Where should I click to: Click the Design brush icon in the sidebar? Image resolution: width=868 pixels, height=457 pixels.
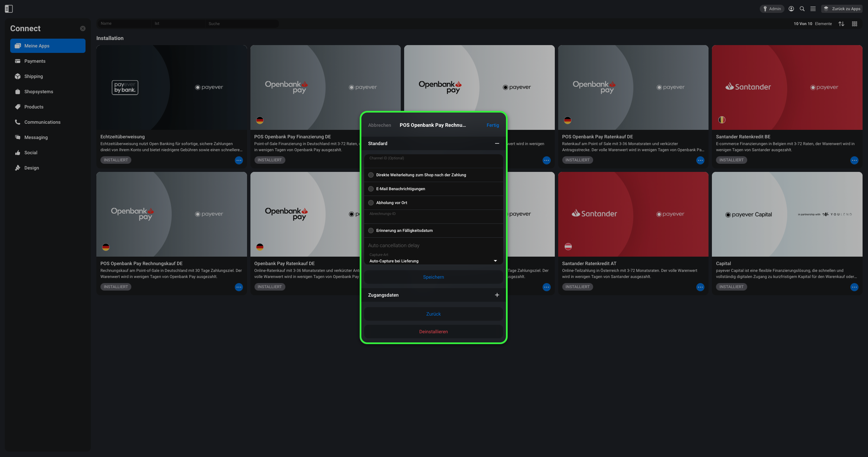click(18, 168)
